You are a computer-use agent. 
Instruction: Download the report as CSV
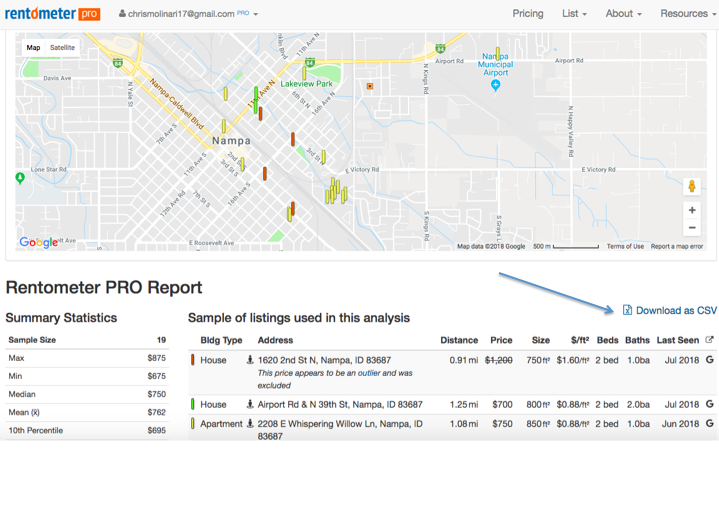[x=670, y=310]
